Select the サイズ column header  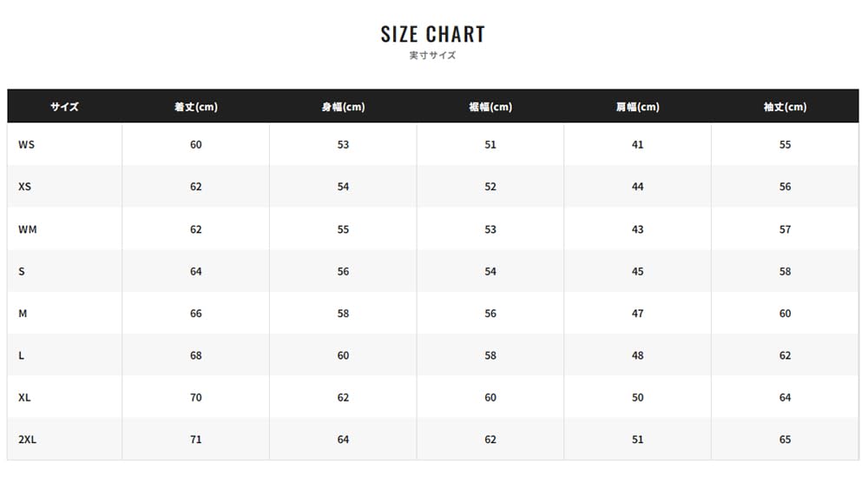click(64, 107)
